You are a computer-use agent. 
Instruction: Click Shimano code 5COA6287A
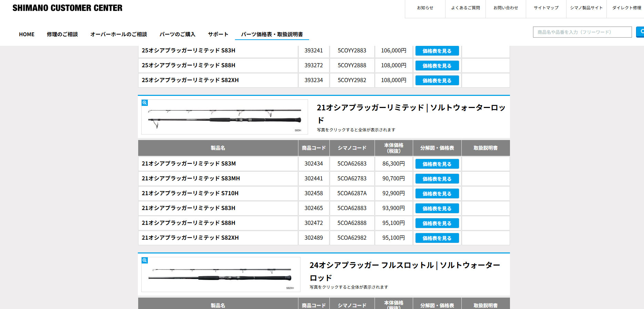pyautogui.click(x=352, y=193)
